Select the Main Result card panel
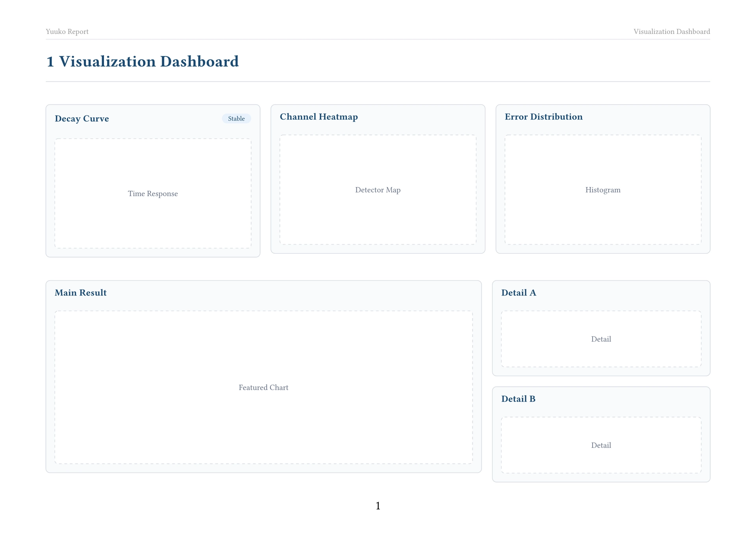Screen dimensions: 756x535 (263, 377)
